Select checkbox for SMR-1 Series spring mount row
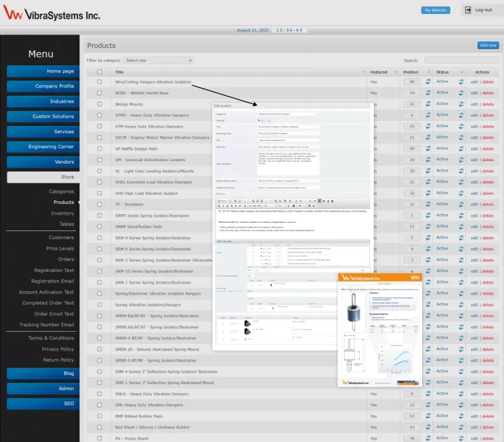504x442 pixels. tap(99, 383)
